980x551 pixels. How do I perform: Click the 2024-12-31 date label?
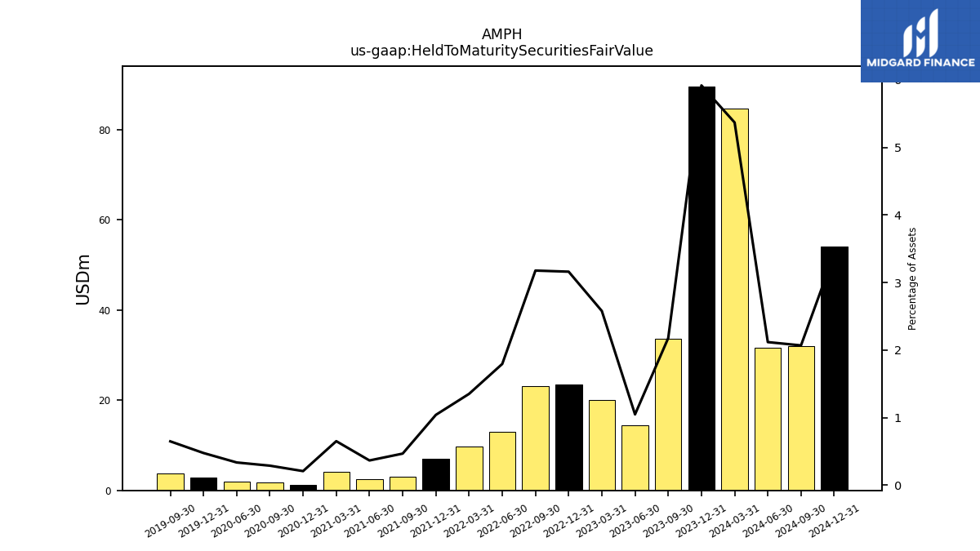click(834, 521)
